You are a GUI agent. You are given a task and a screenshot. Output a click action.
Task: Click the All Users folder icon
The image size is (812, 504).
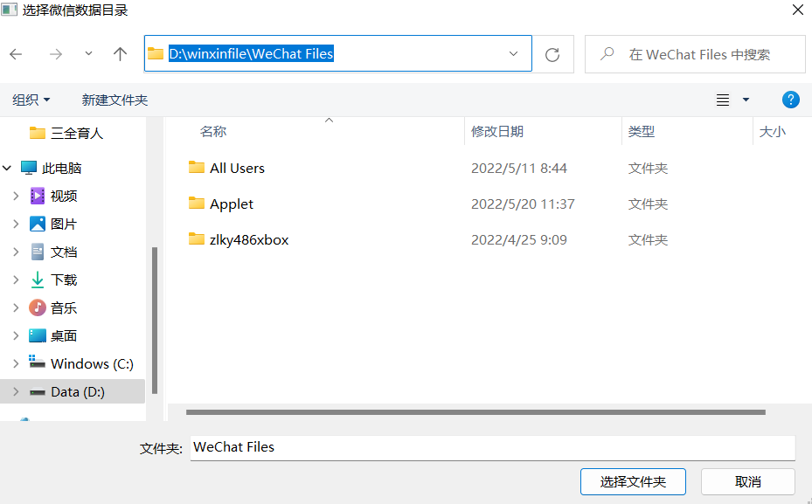click(x=197, y=167)
